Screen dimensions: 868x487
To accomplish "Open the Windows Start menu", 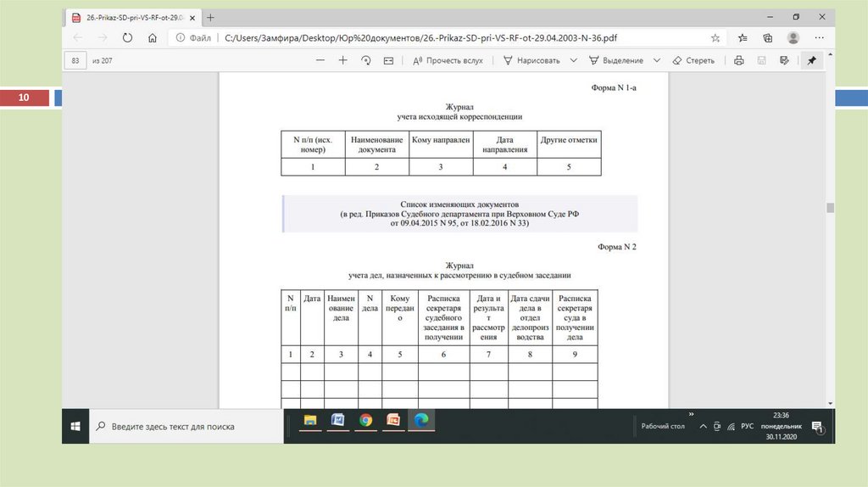I will 75,426.
